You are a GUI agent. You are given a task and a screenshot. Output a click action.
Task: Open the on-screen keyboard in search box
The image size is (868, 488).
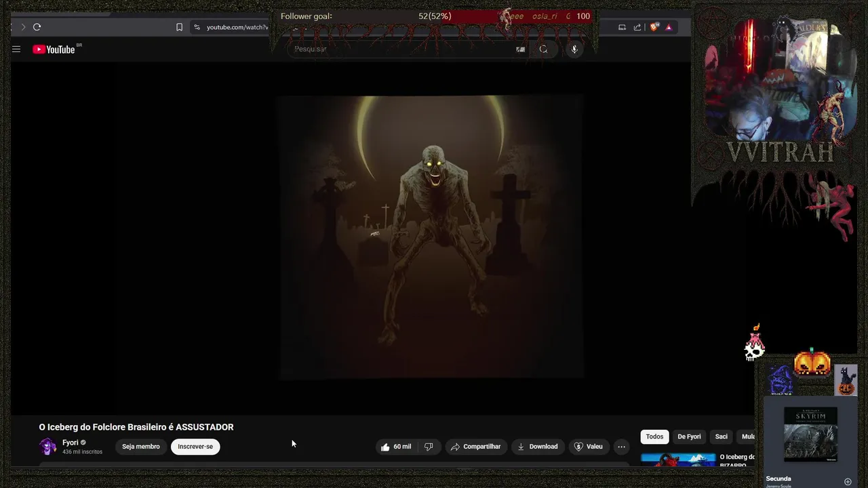(x=520, y=49)
